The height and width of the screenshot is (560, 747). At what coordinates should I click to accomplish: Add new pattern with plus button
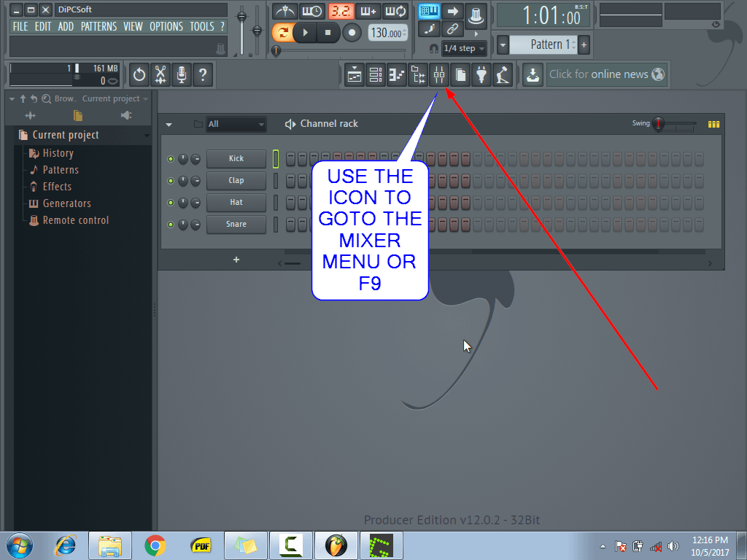click(584, 45)
